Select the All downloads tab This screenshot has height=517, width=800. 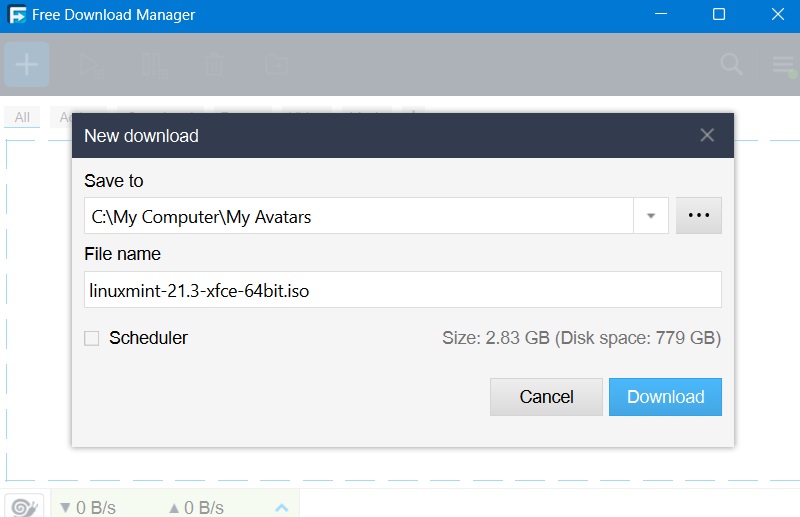pos(22,117)
